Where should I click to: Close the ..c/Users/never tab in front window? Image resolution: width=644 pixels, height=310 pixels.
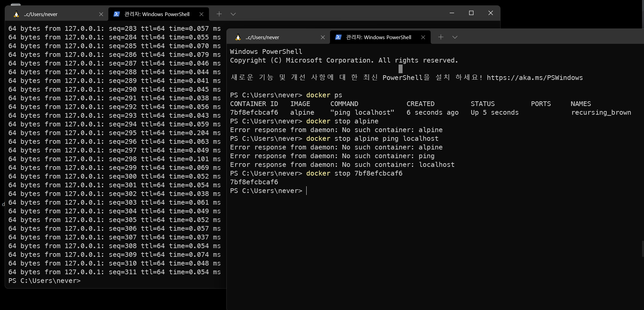tap(323, 37)
